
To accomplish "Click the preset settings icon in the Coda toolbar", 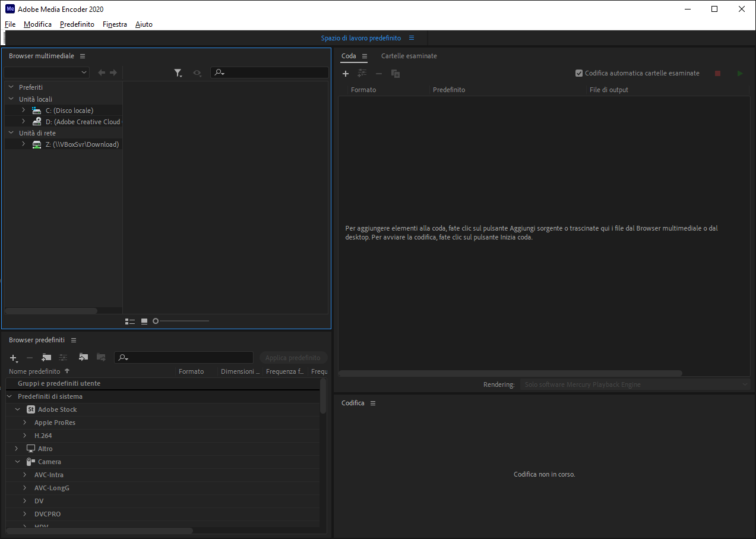I will pos(362,73).
